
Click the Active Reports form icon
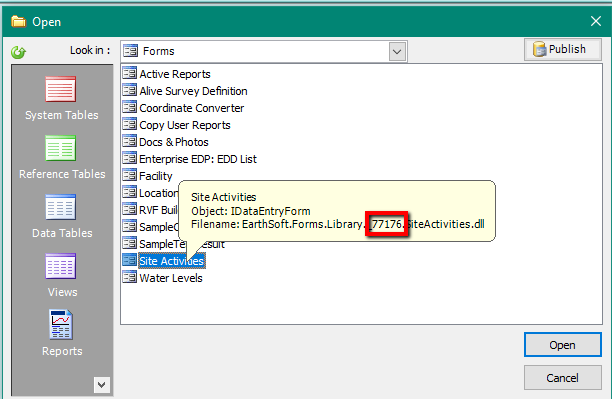click(130, 73)
